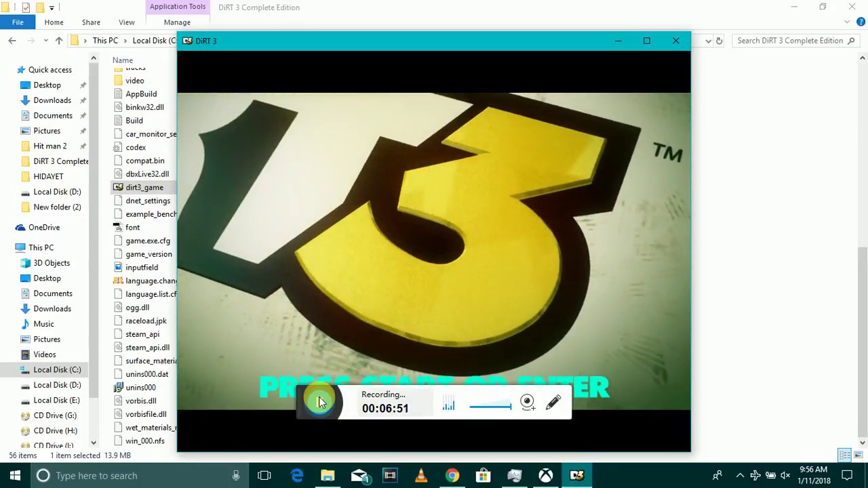
Task: Go back in File Explorer
Action: pos(12,41)
